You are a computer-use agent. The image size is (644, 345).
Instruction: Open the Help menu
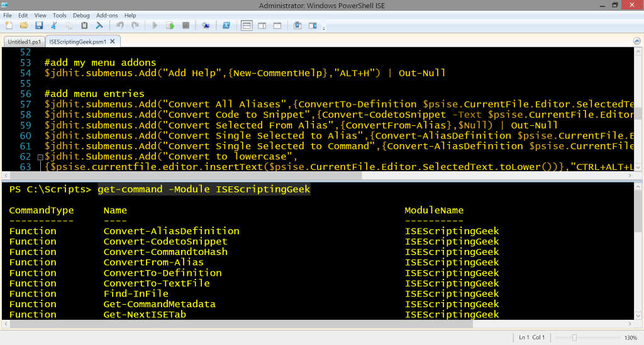click(130, 15)
